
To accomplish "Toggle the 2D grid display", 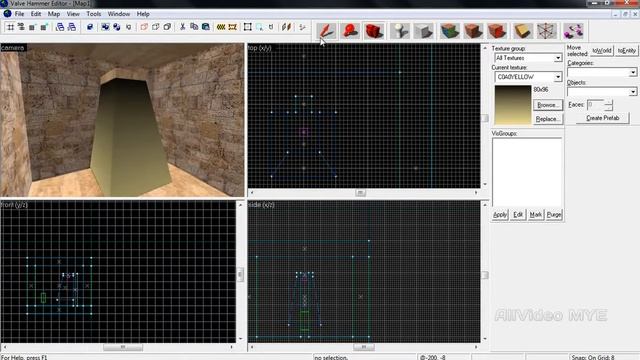I will 11,27.
